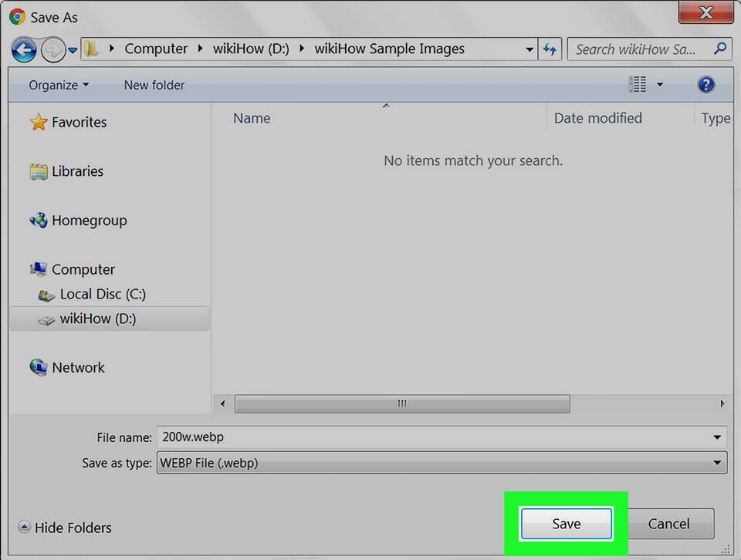Select Local Disc (C:) drive

[103, 294]
